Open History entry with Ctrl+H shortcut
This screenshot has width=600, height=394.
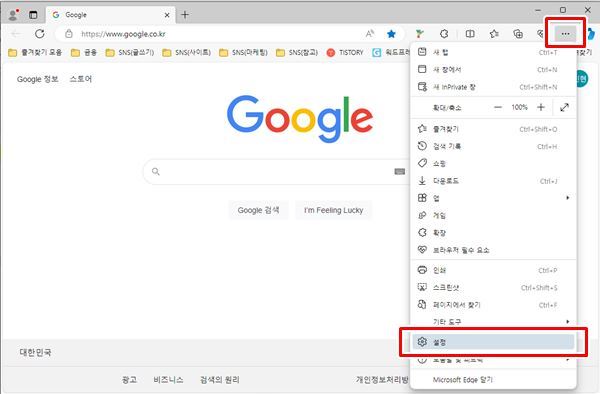[x=493, y=147]
